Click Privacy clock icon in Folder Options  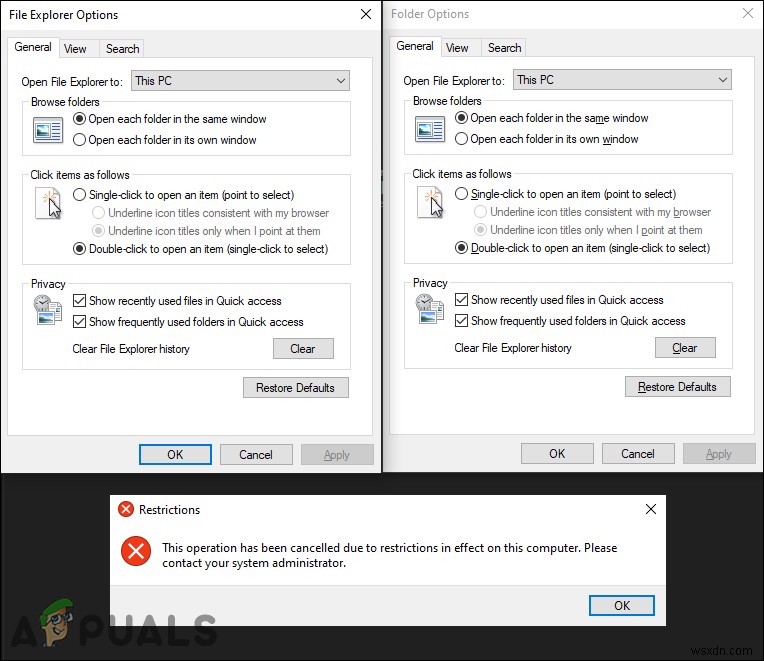[429, 308]
